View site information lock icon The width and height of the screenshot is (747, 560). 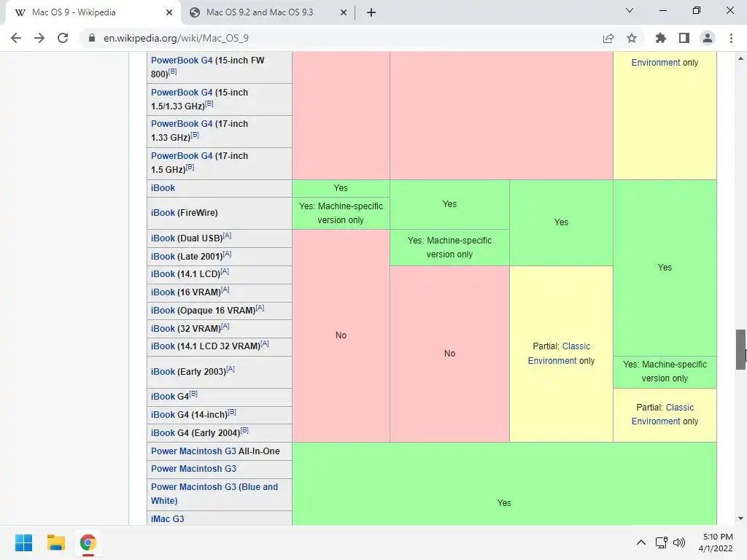tap(92, 38)
